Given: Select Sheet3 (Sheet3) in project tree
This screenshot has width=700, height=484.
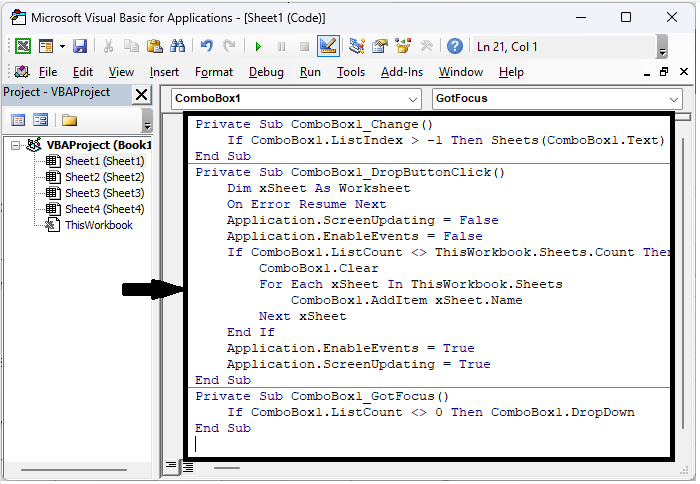Looking at the screenshot, I should pyautogui.click(x=104, y=193).
